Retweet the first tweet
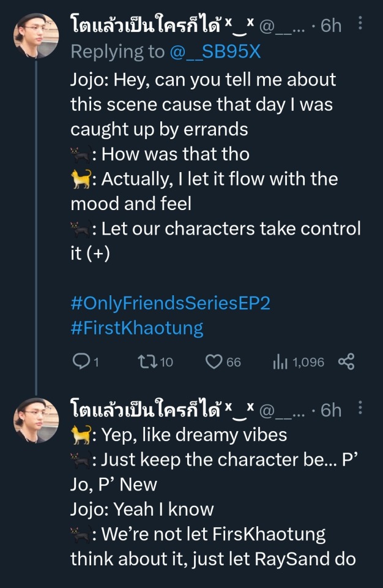 147,362
